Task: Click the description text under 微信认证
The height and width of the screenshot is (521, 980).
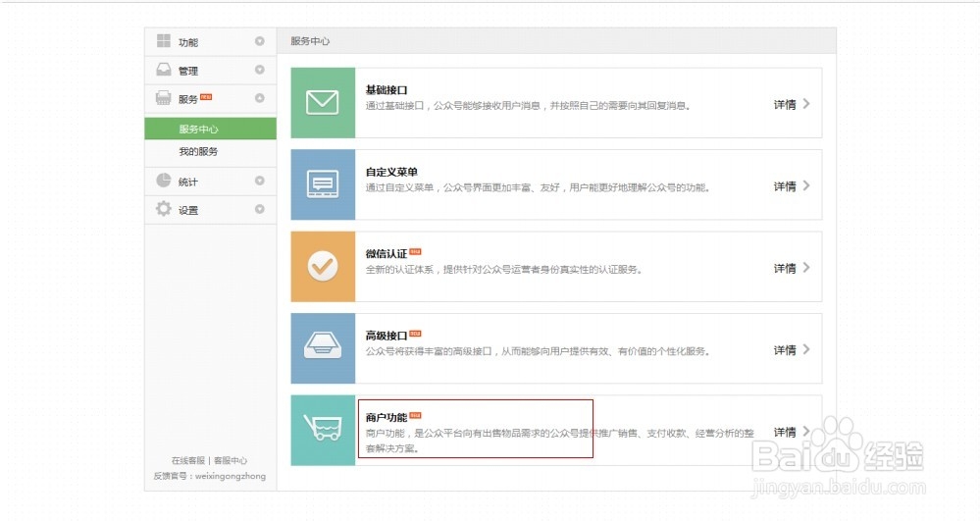Action: (x=504, y=270)
